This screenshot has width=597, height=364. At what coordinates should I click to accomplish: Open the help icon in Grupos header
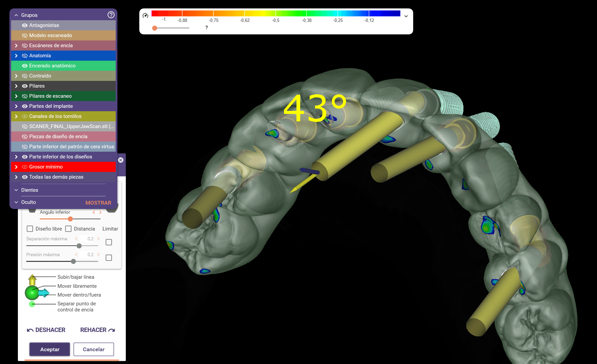click(x=111, y=15)
